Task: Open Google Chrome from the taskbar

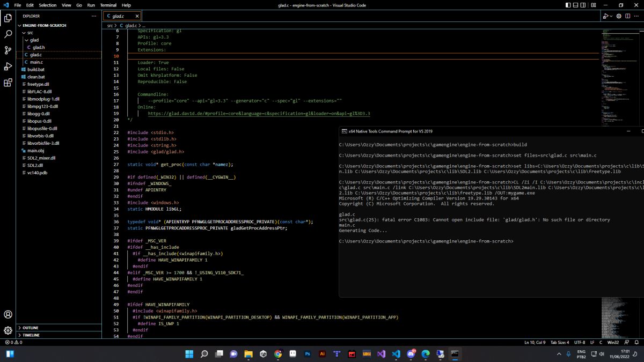Action: (278, 354)
